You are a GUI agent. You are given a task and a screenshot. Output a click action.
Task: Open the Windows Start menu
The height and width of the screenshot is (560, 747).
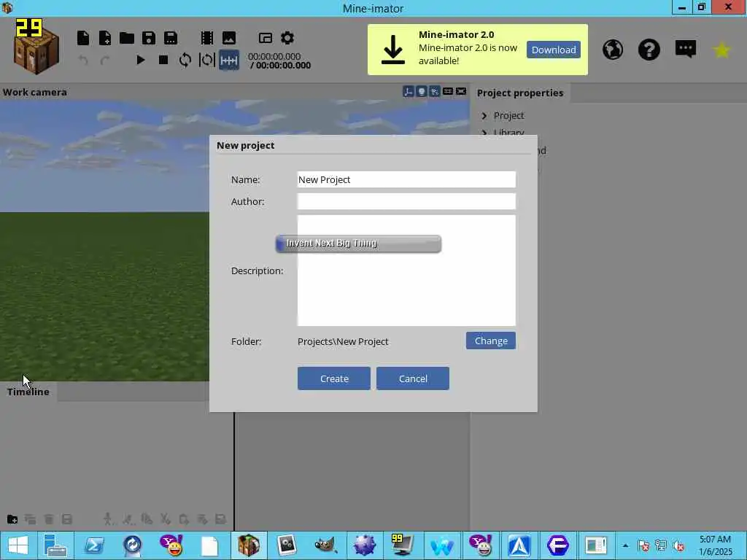pos(18,545)
